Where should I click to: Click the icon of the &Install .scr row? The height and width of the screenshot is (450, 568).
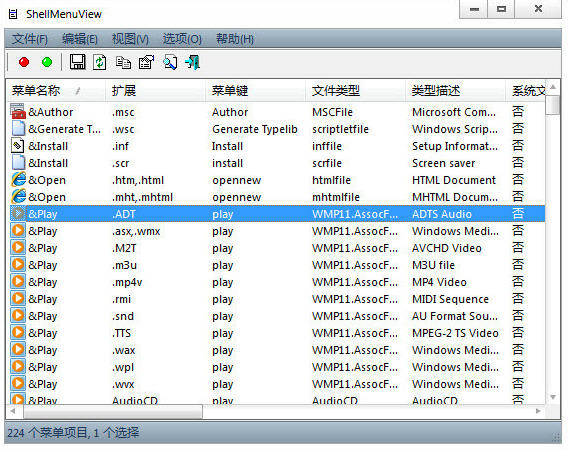point(18,163)
